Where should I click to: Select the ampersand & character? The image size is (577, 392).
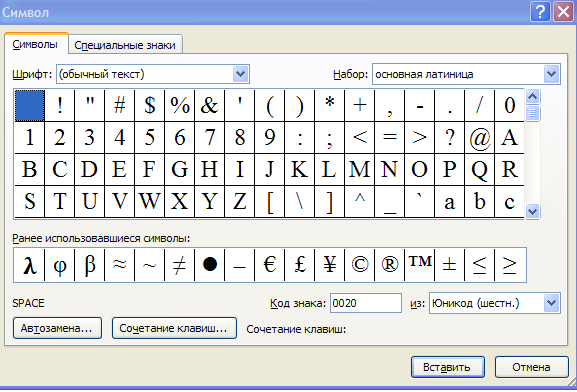point(209,106)
